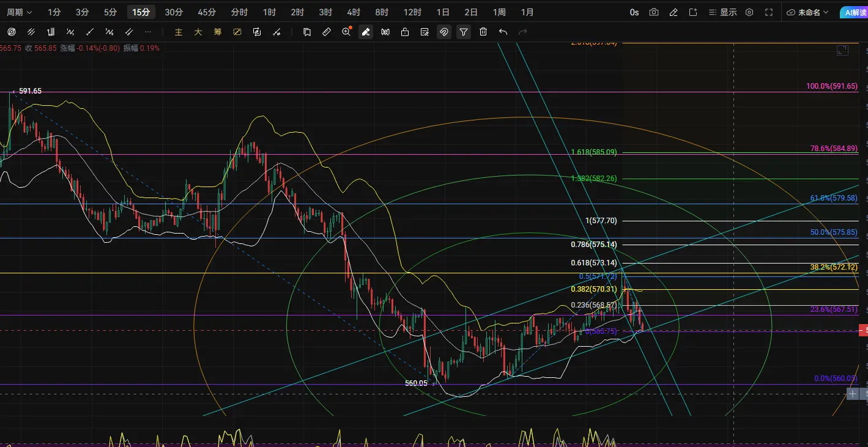Open the 未命名 layout dropdown
868x447 pixels.
click(807, 12)
